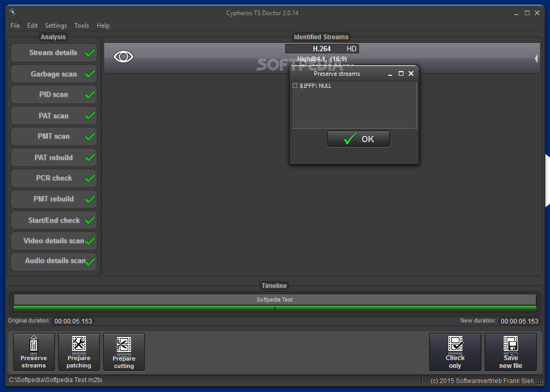Click the Softpedia Test timeline segment

pos(275,299)
